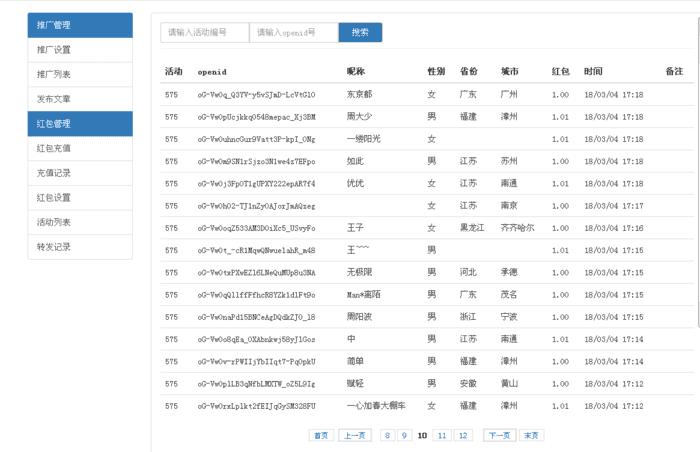Click the nickname 东京都
Viewport: 700px width, 452px height.
tap(359, 95)
